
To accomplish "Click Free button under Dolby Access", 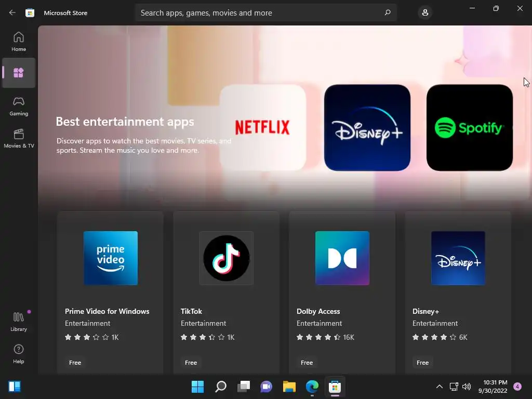I will pyautogui.click(x=307, y=362).
